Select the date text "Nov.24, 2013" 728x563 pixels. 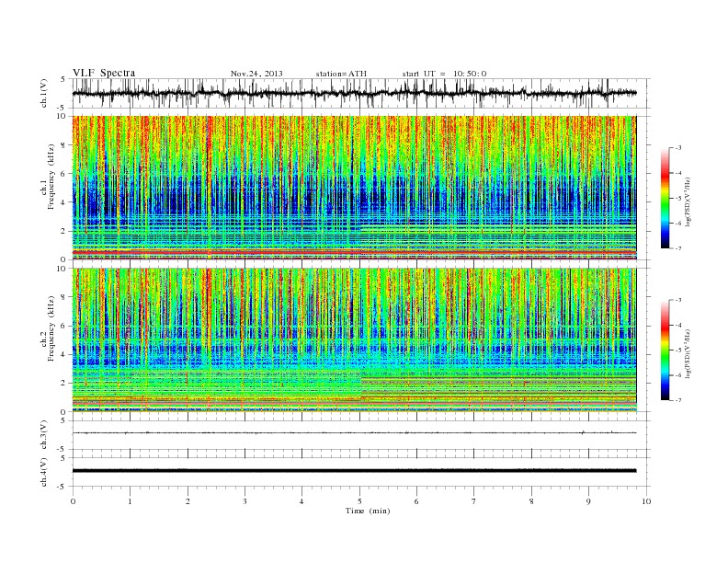[256, 74]
